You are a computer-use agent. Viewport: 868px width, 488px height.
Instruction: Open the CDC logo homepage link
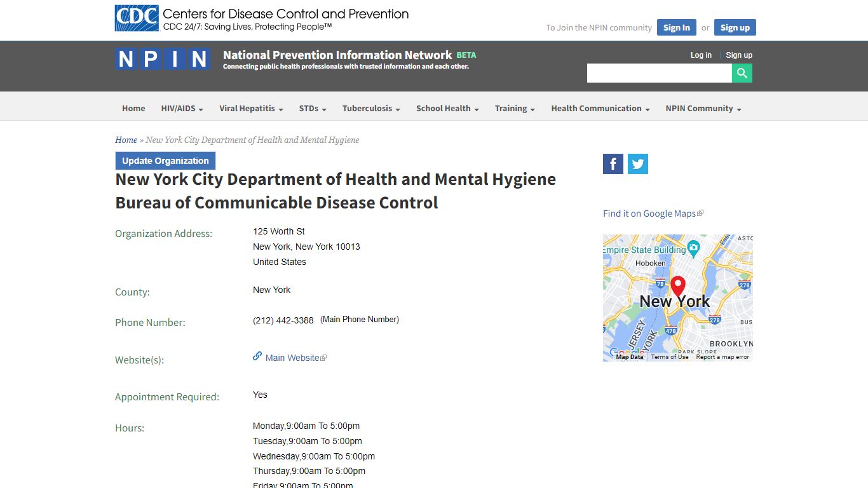[262, 18]
